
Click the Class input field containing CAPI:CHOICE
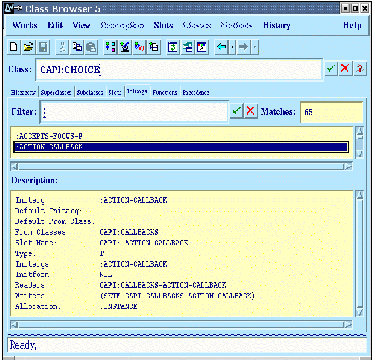tap(179, 69)
